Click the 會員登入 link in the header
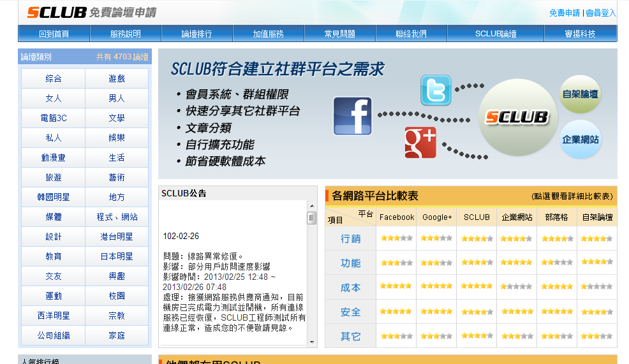629x364 pixels. tap(600, 13)
